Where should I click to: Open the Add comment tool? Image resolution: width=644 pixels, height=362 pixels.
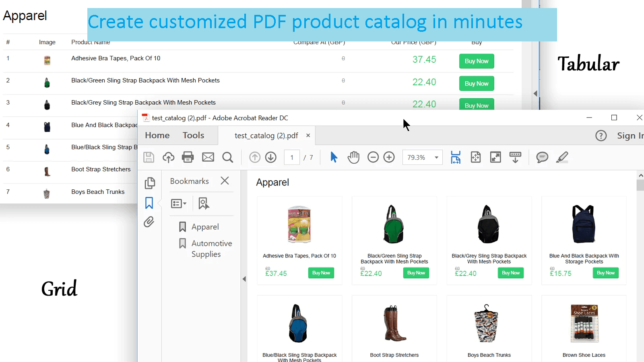click(x=542, y=157)
